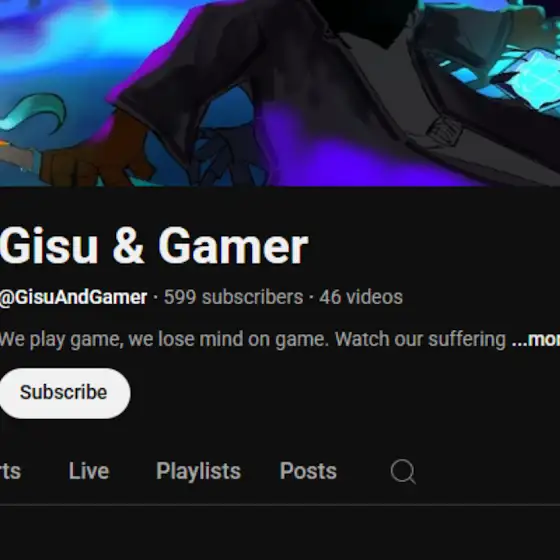Go to the Posts tab

click(x=308, y=471)
